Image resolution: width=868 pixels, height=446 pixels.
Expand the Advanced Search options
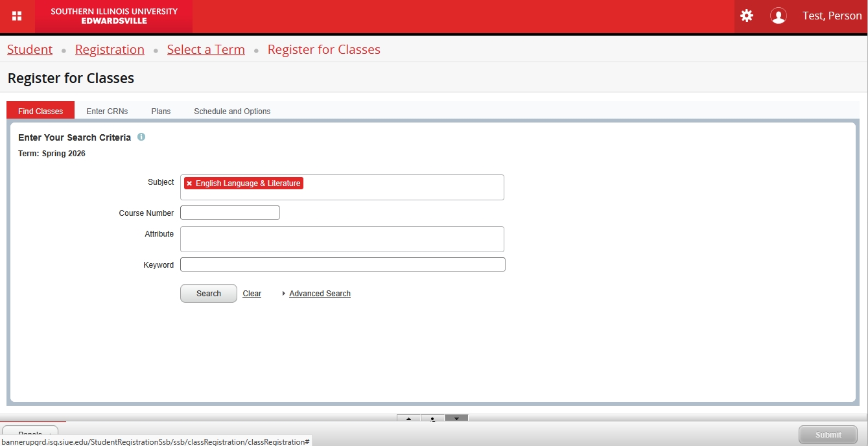[320, 294]
